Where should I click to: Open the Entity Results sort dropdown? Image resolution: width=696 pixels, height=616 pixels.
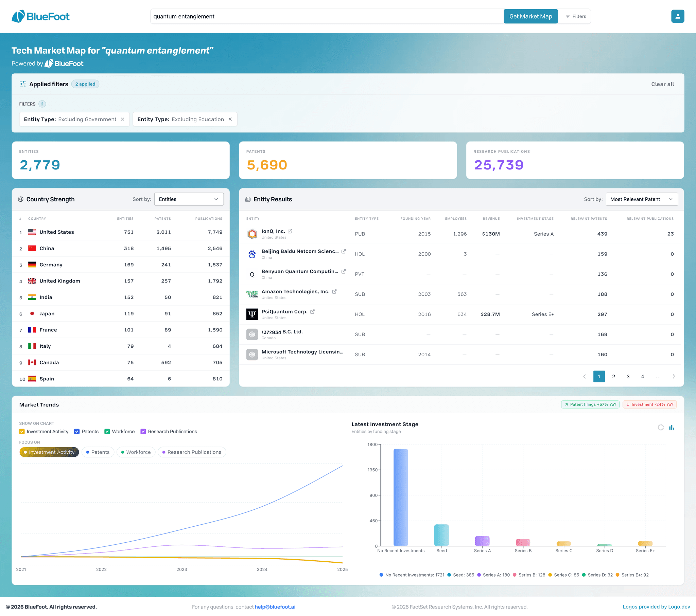[642, 199]
